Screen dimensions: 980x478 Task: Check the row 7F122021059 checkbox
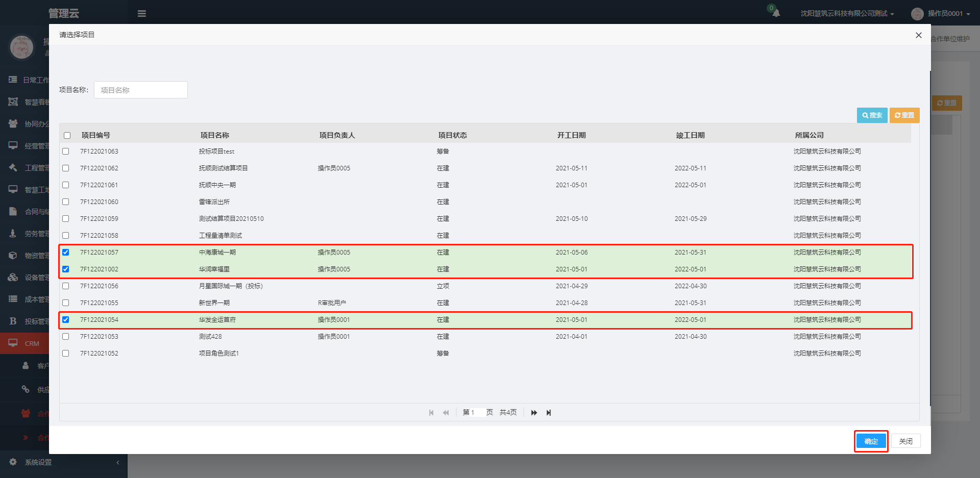65,219
